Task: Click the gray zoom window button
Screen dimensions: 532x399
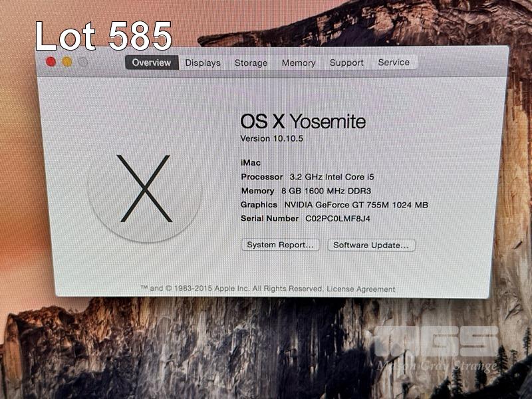Action: [x=82, y=62]
